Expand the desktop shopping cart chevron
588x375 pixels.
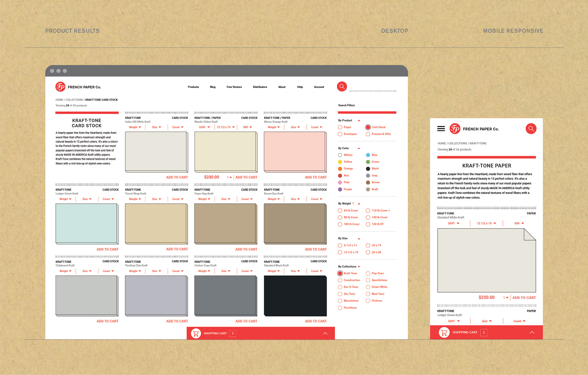click(325, 333)
